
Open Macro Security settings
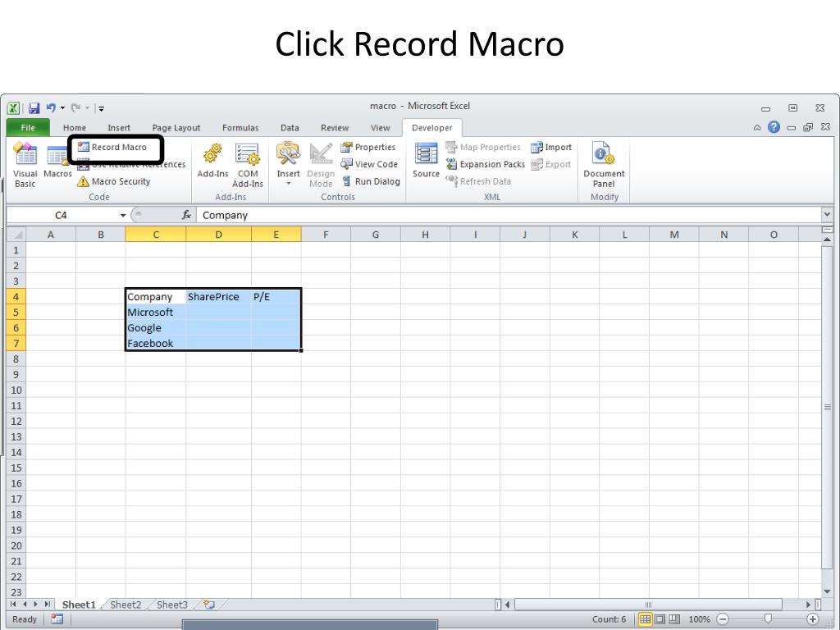point(113,181)
